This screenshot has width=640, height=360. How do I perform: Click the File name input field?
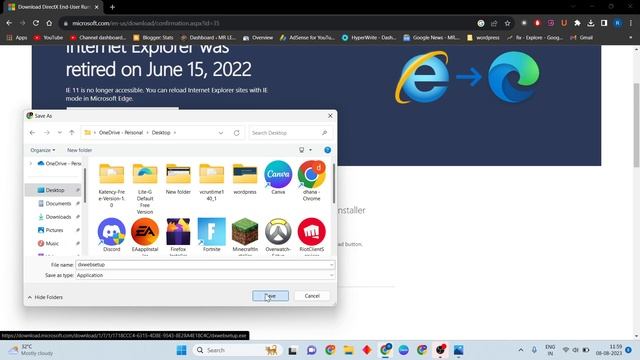coord(205,265)
